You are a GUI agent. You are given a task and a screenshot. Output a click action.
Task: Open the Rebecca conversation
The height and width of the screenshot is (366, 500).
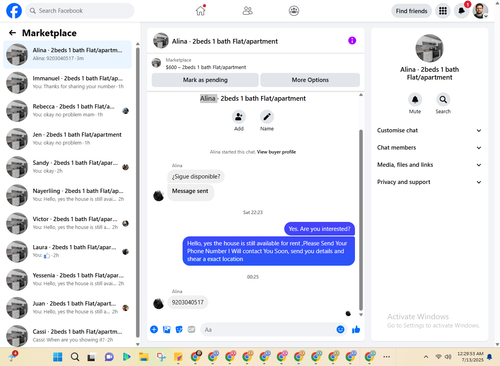pos(67,111)
